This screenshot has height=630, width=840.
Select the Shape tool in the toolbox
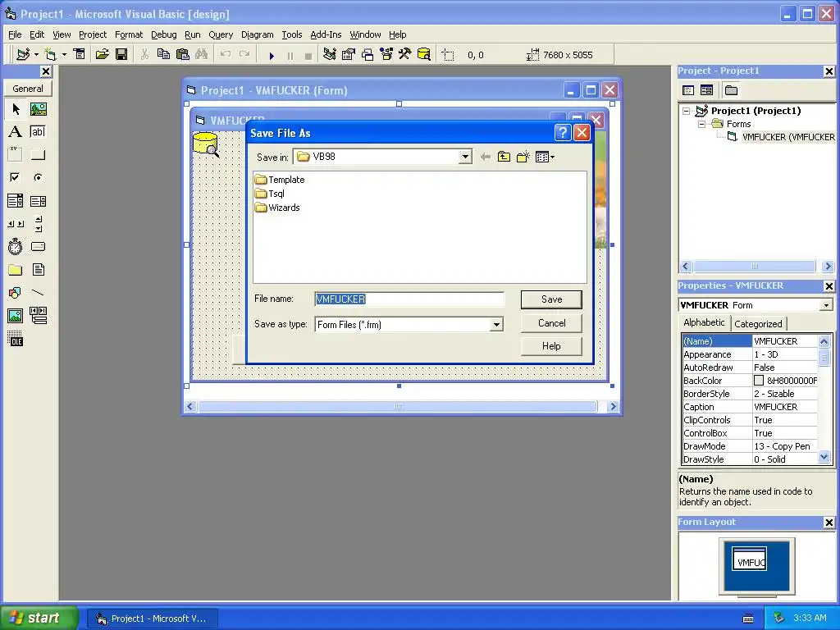(x=16, y=293)
